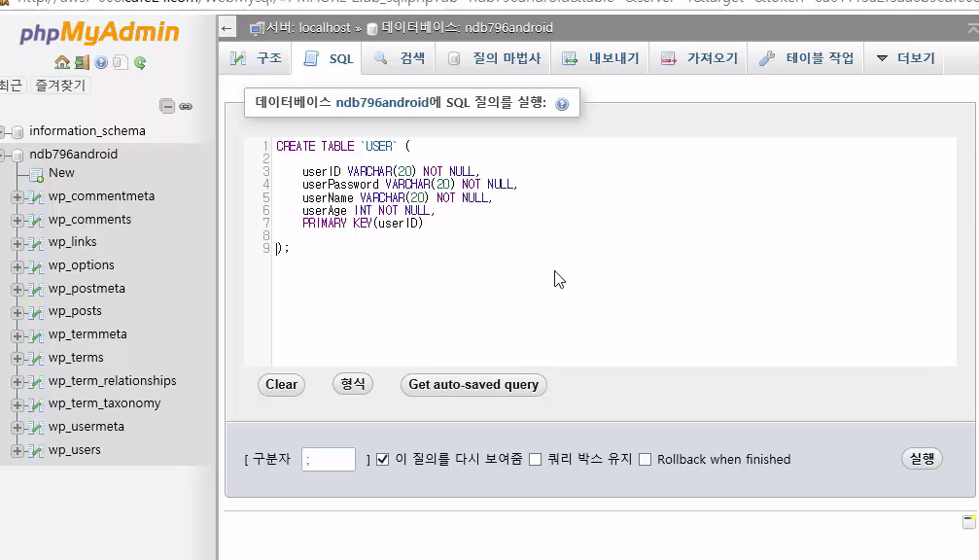Click the wp_links table icon
This screenshot has height=560, width=979.
click(36, 243)
